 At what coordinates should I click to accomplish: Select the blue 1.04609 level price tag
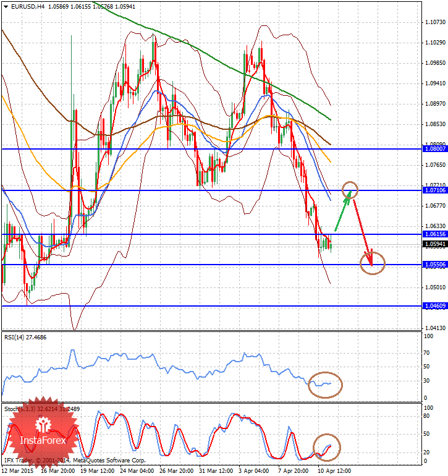pyautogui.click(x=434, y=306)
